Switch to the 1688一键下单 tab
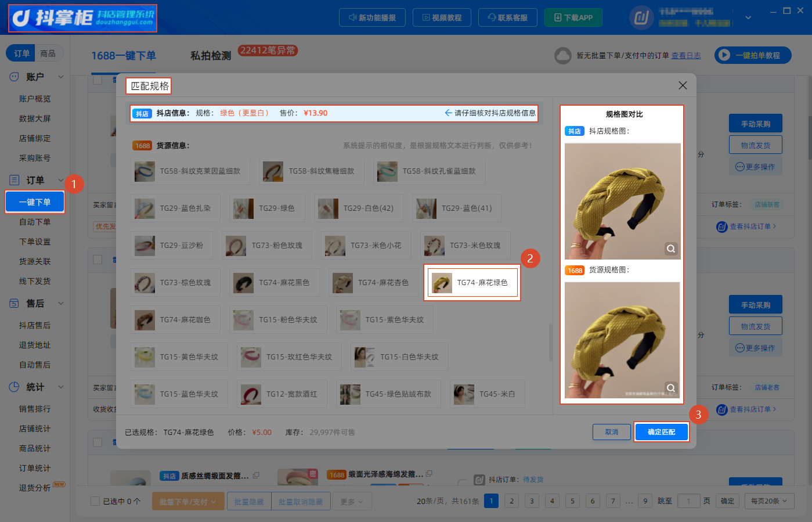The width and height of the screenshot is (812, 522). [124, 56]
